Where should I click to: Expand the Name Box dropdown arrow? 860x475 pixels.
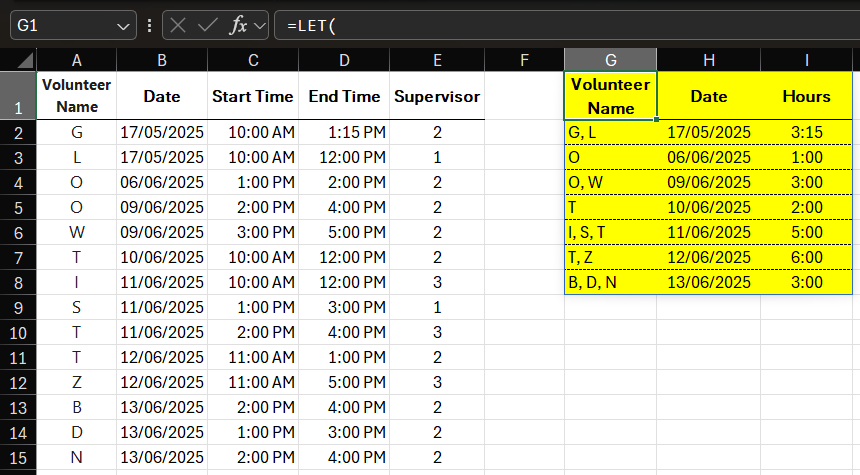[x=124, y=25]
